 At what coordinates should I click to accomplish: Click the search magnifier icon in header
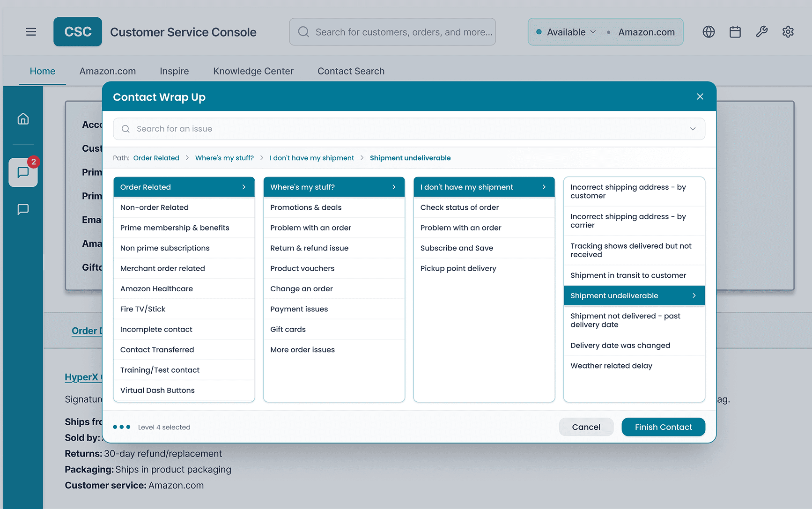[x=303, y=32]
